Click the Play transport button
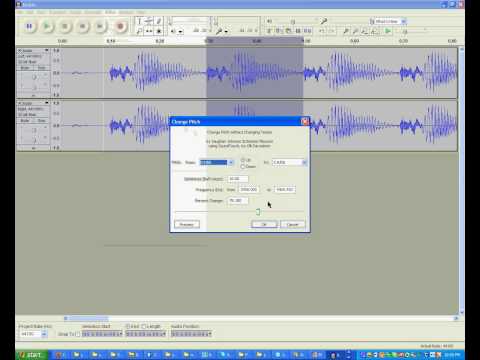Image resolution: width=480 pixels, height=360 pixels. 47,26
